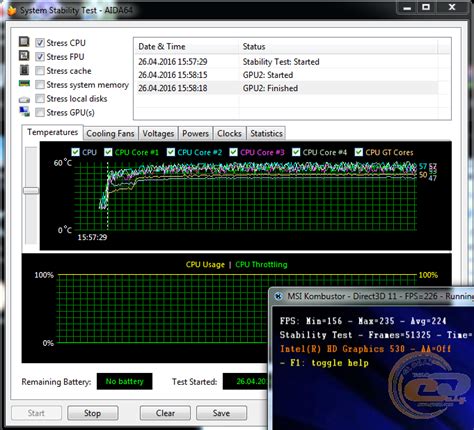
Task: Click the AIDA64 flame icon in title bar
Action: [12, 11]
